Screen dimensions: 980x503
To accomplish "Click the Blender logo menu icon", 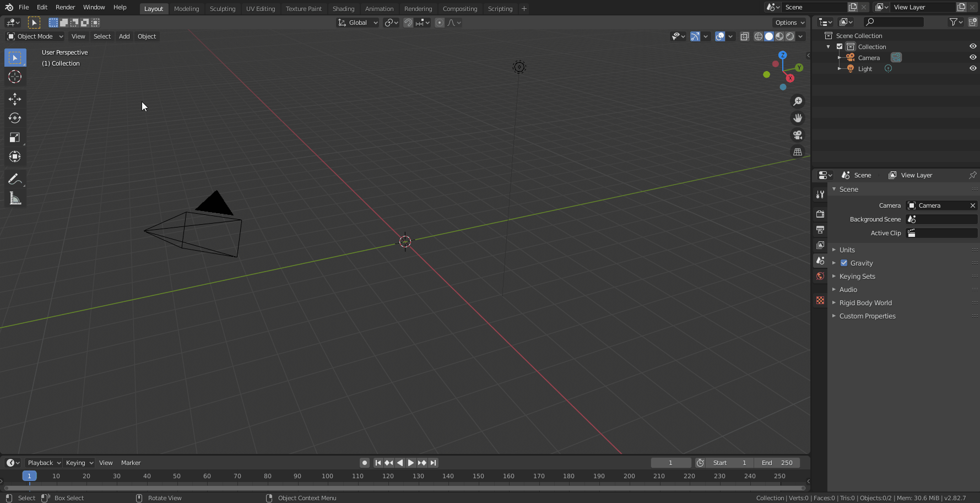I will pyautogui.click(x=9, y=7).
